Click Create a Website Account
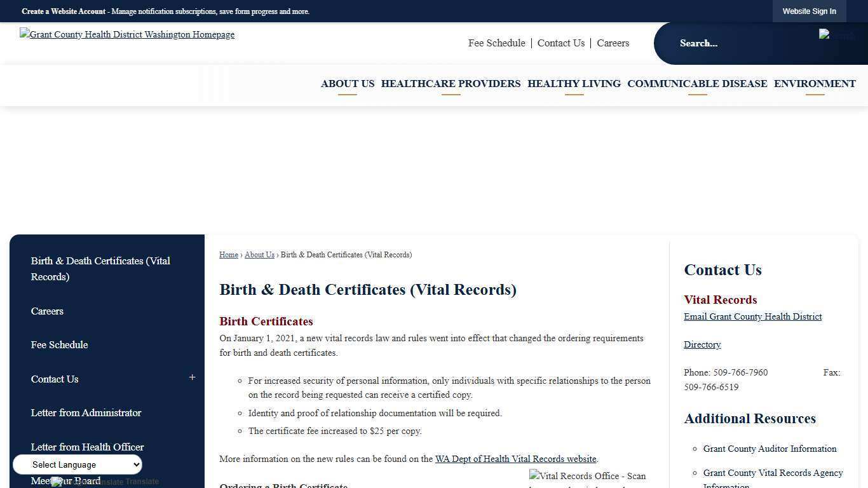Screen dimensions: 868x488 pyautogui.click(x=63, y=11)
